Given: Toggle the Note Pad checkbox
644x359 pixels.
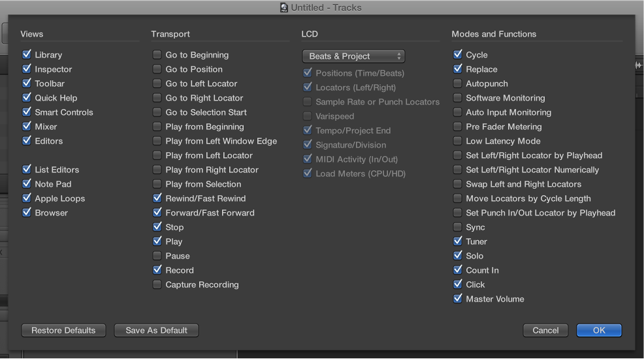Looking at the screenshot, I should (27, 184).
